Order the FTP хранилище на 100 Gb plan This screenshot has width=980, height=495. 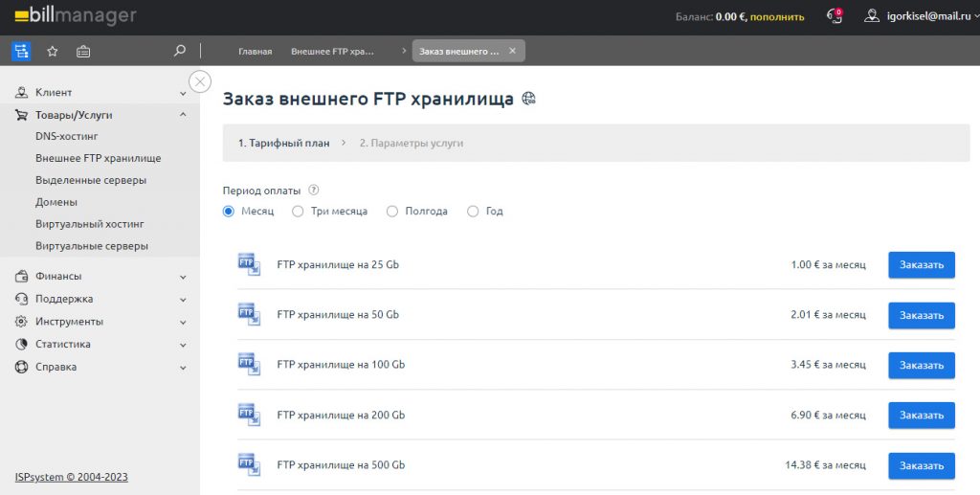pos(921,365)
